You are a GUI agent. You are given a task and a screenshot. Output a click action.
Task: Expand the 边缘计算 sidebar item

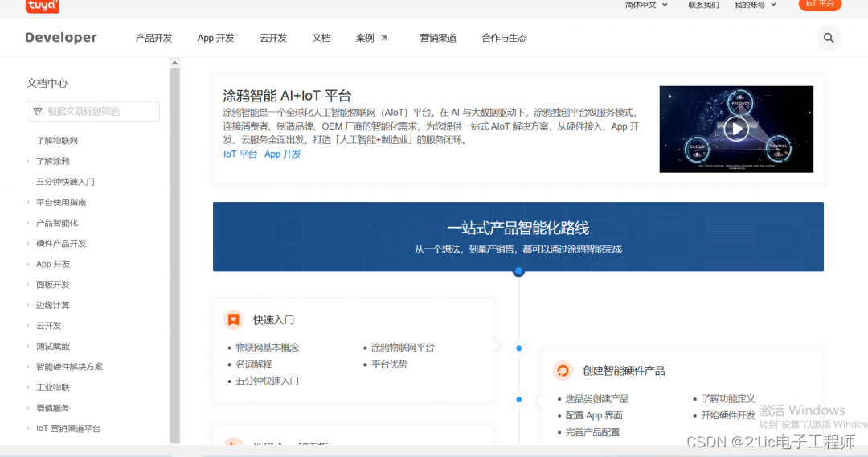(28, 305)
